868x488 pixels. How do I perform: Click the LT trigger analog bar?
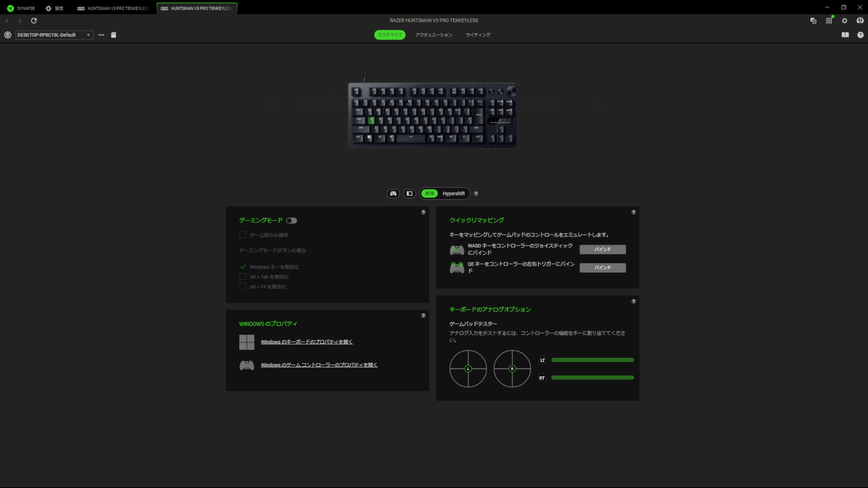tap(593, 360)
